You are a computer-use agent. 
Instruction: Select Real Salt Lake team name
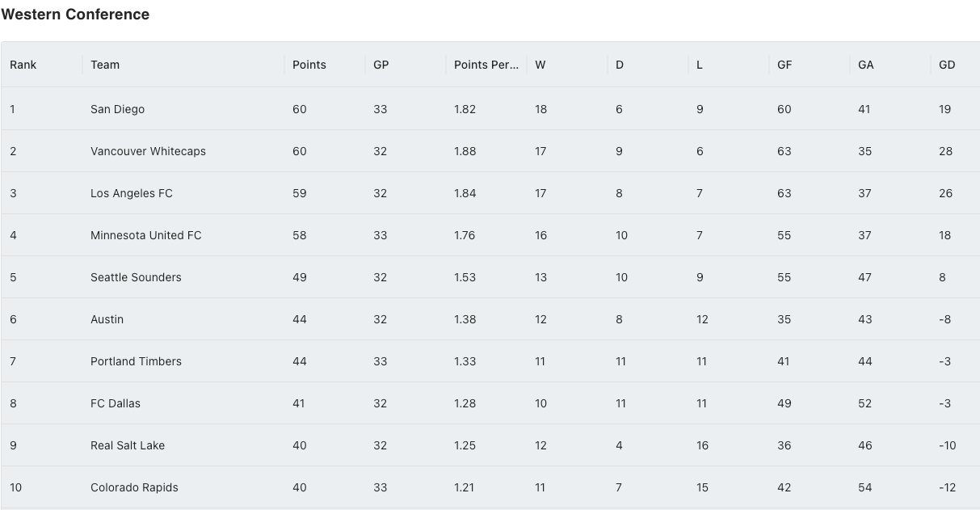(128, 445)
